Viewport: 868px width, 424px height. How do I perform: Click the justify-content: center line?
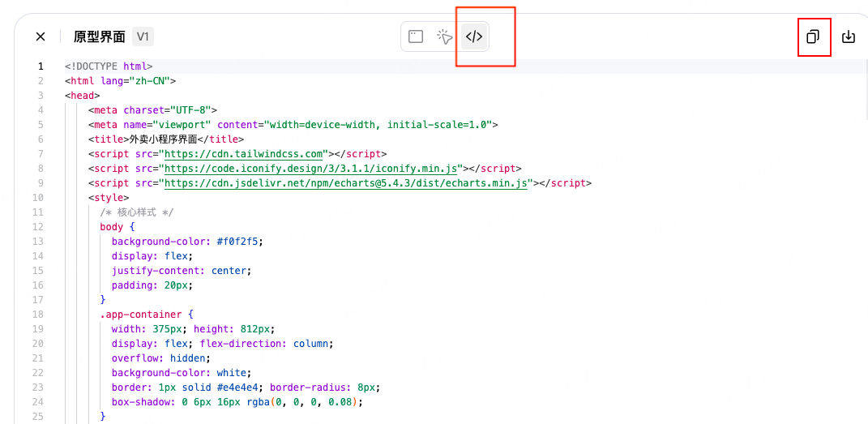(182, 271)
